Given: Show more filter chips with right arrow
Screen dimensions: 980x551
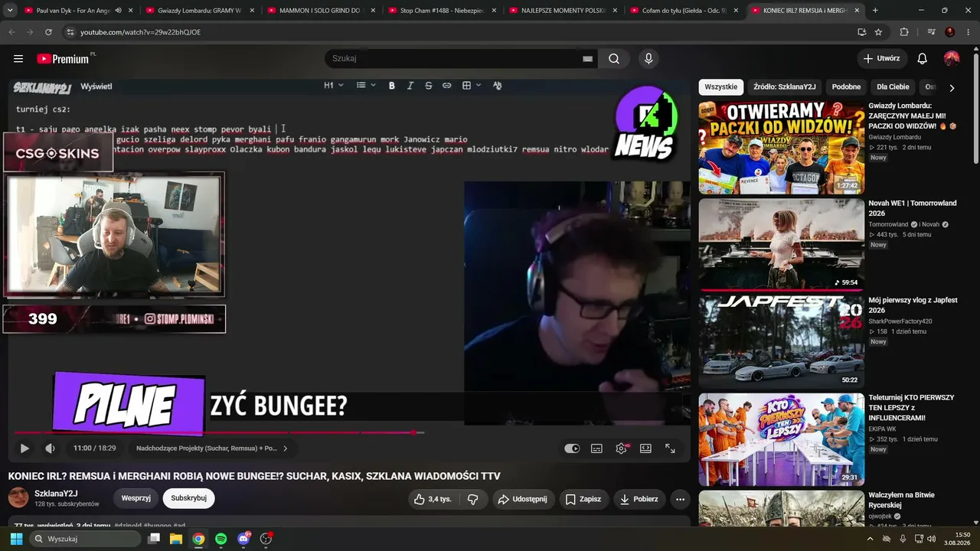Looking at the screenshot, I should coord(952,88).
